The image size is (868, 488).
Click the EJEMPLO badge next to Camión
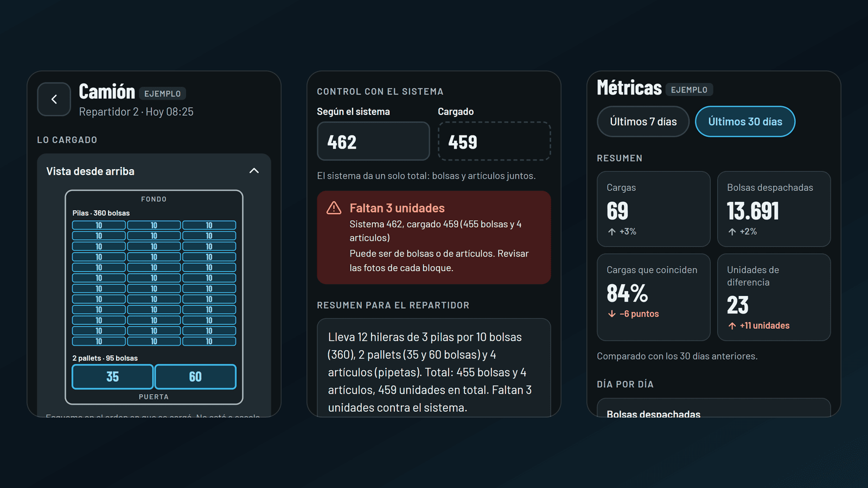point(163,94)
